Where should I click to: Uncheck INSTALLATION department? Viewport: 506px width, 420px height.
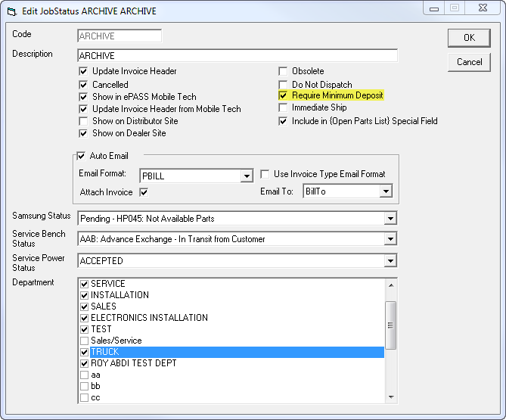(x=84, y=295)
